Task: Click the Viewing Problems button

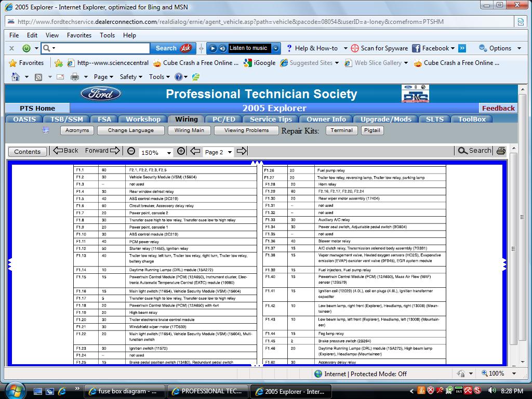Action: tap(246, 130)
